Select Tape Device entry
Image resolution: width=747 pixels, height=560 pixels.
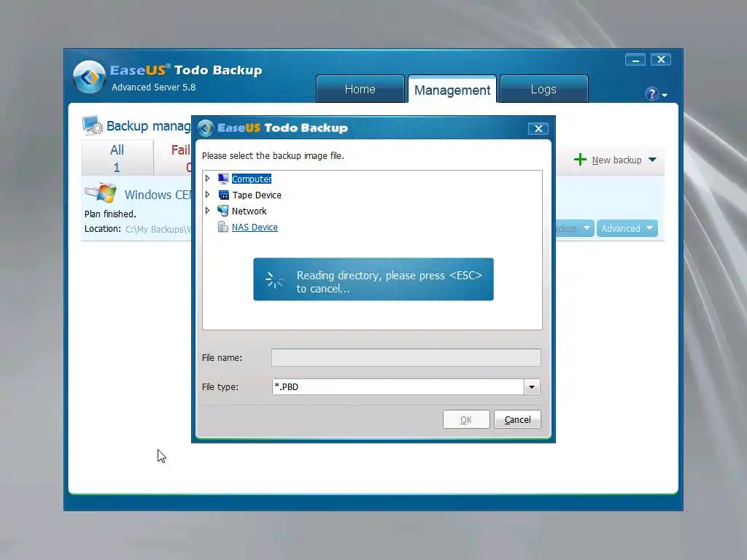tap(257, 195)
